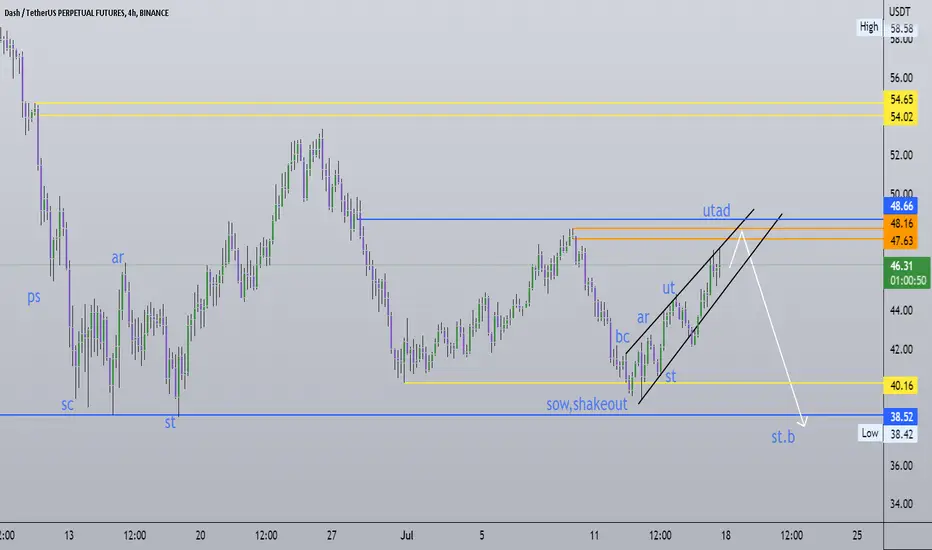This screenshot has width=932, height=550.
Task: Select the yellow 40.16 price label
Action: [x=901, y=385]
